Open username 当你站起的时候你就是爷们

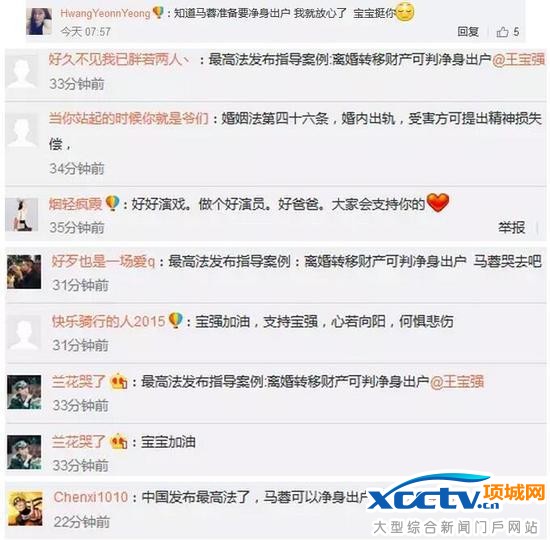pos(128,119)
